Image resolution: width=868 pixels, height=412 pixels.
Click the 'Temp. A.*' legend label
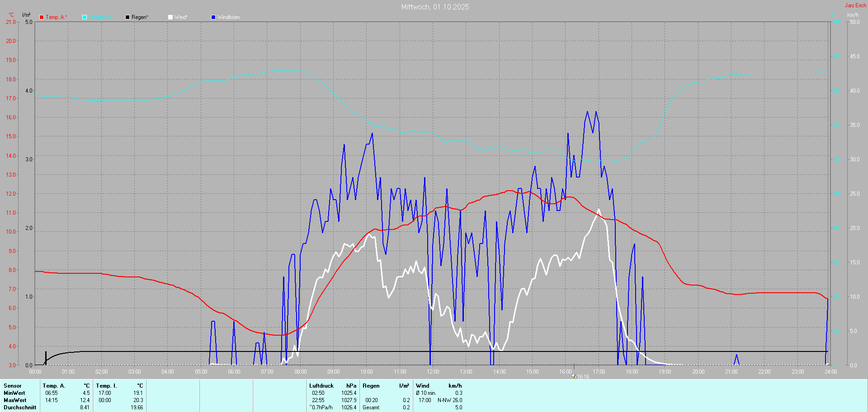click(57, 17)
